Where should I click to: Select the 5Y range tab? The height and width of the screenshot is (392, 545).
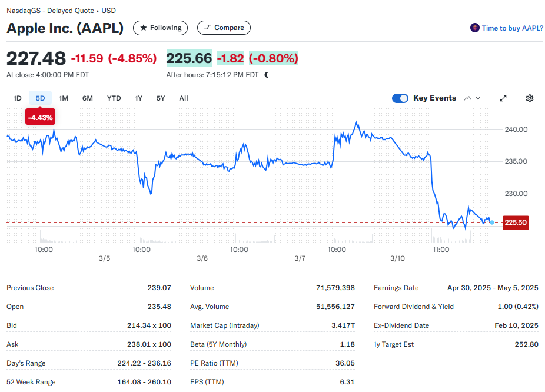[161, 98]
